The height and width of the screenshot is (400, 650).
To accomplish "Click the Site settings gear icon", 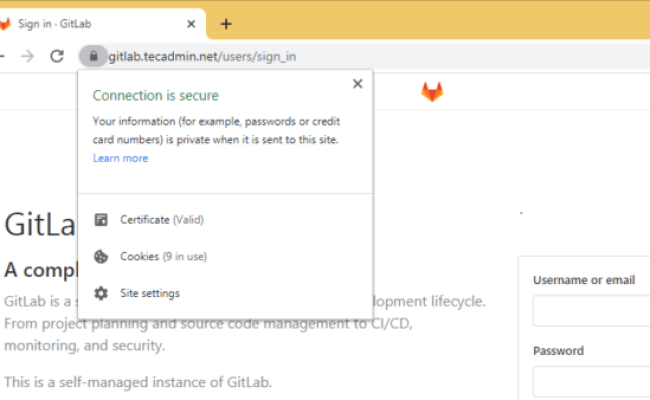I will pyautogui.click(x=101, y=293).
